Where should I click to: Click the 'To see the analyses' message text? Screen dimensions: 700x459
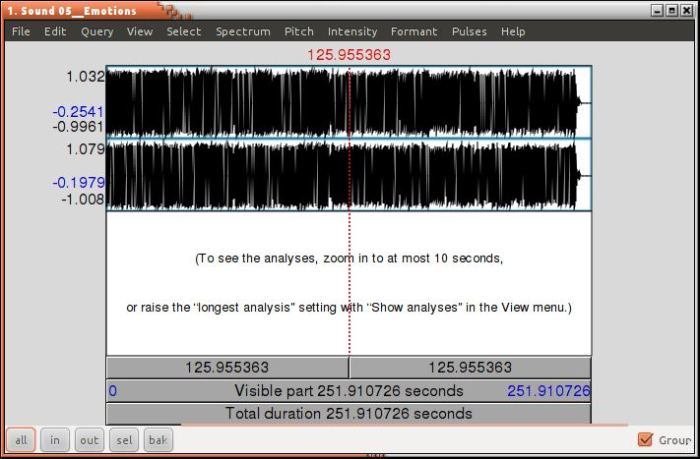pos(349,259)
